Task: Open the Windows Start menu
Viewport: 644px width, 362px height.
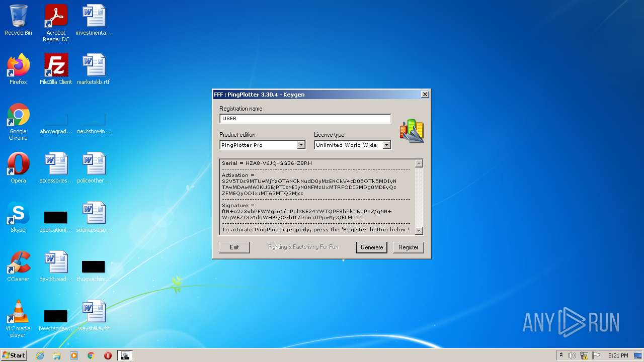Action: point(14,355)
